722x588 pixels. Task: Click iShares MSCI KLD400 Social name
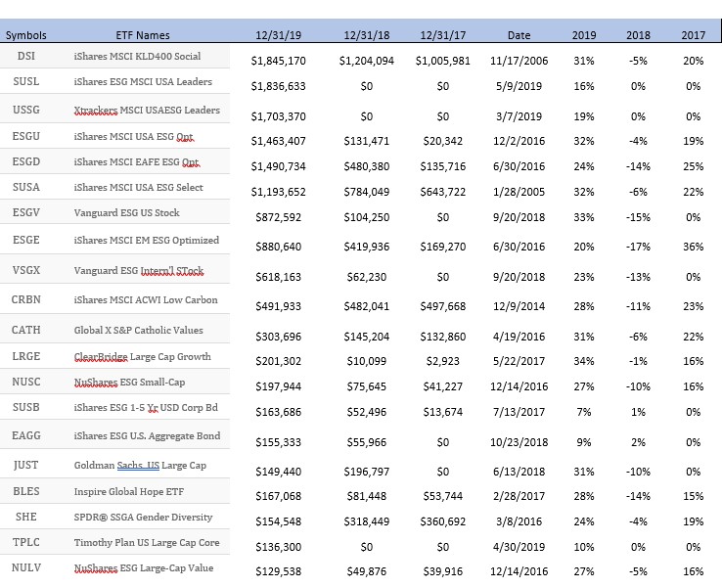coord(137,56)
